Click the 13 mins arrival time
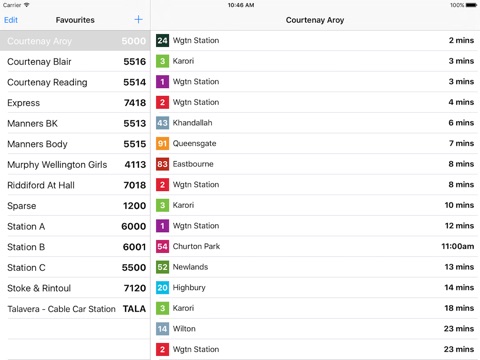The height and width of the screenshot is (360, 480). coord(459,267)
